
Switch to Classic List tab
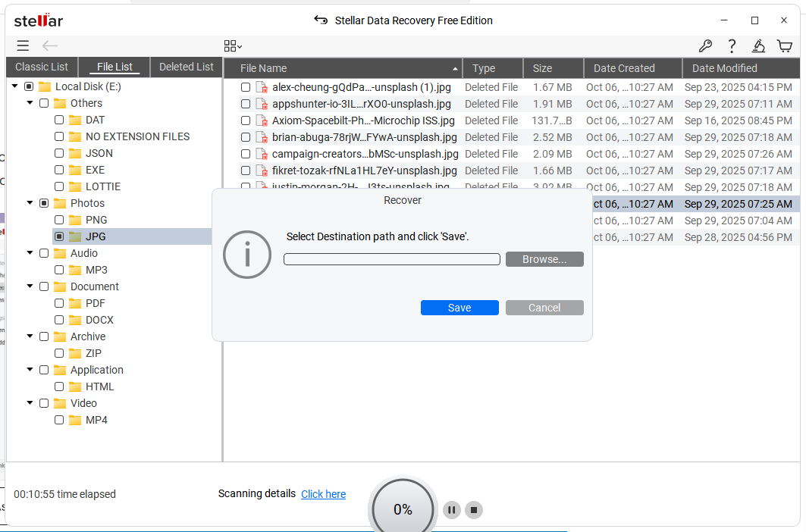coord(42,67)
